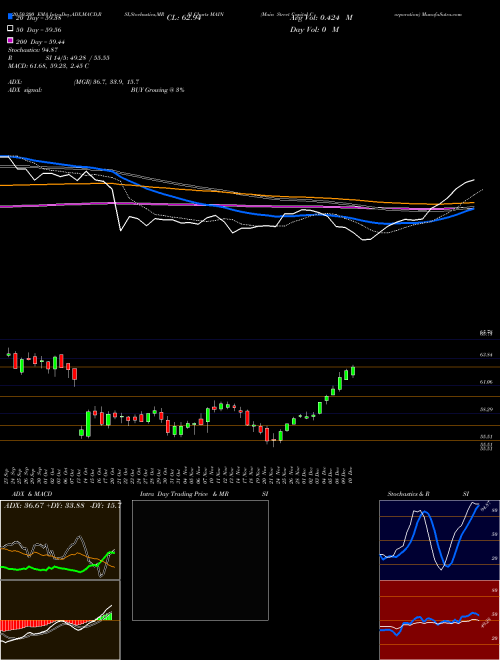Viewport: 500px width, 660px height.
Task: Select the Avg Vol: 0.424 M text
Action: (321, 17)
